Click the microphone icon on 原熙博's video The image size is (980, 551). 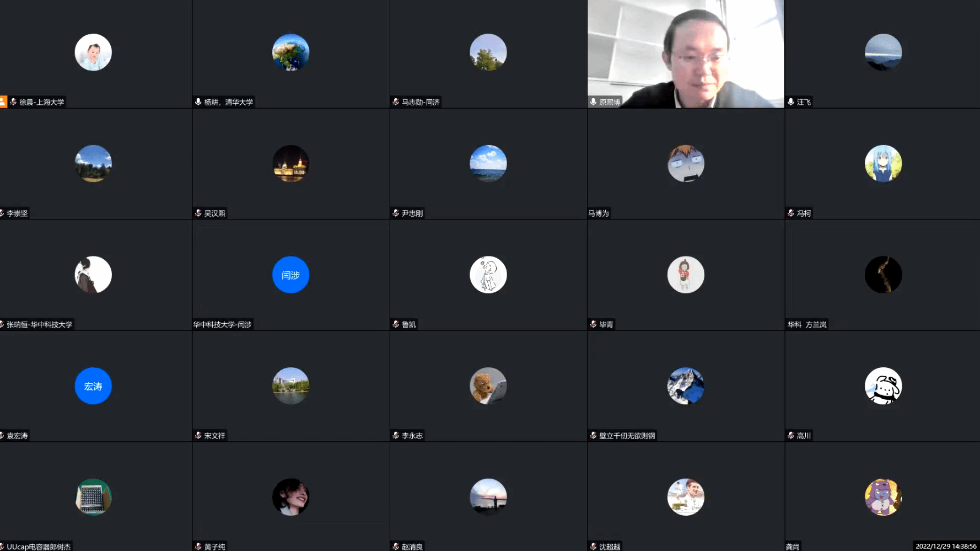point(594,102)
